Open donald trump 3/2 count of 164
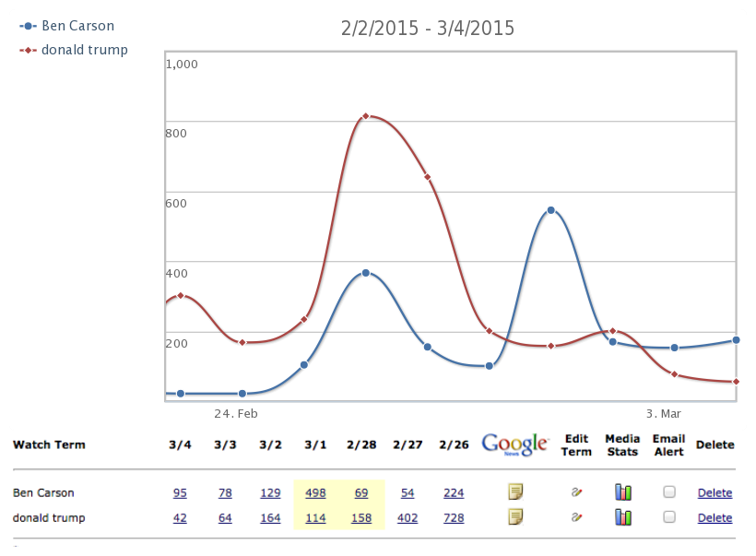 click(x=270, y=518)
